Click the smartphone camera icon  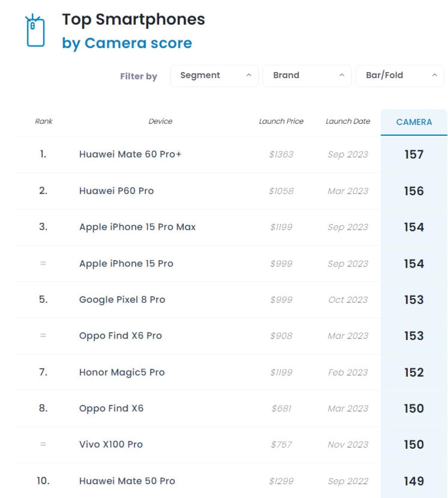[35, 31]
